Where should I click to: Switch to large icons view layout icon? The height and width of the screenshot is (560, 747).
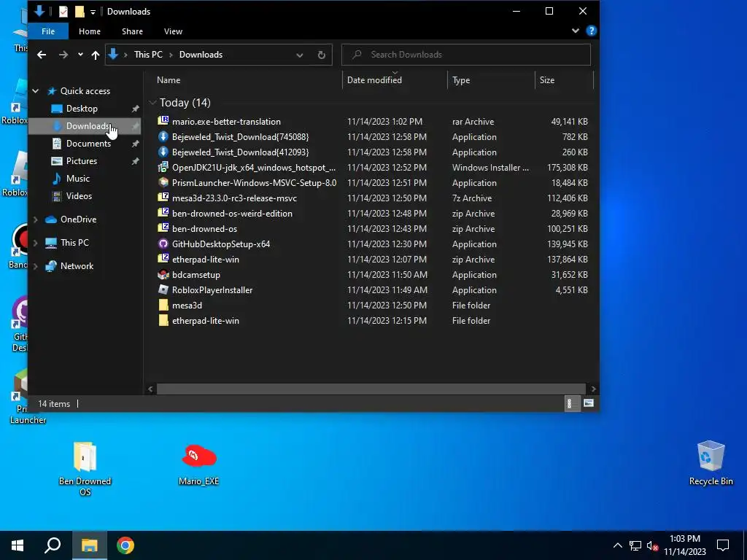[x=589, y=403]
